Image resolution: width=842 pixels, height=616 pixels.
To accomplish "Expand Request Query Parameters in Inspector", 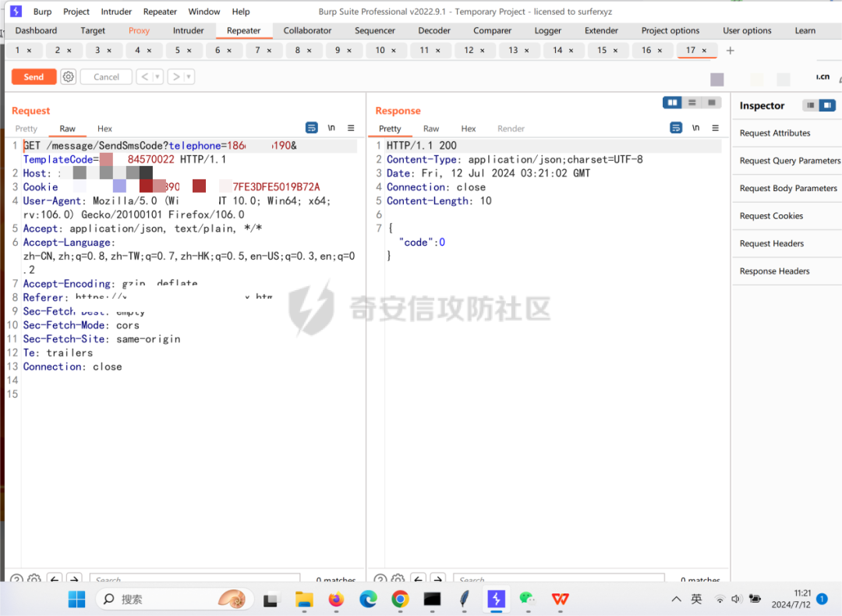I will tap(787, 161).
